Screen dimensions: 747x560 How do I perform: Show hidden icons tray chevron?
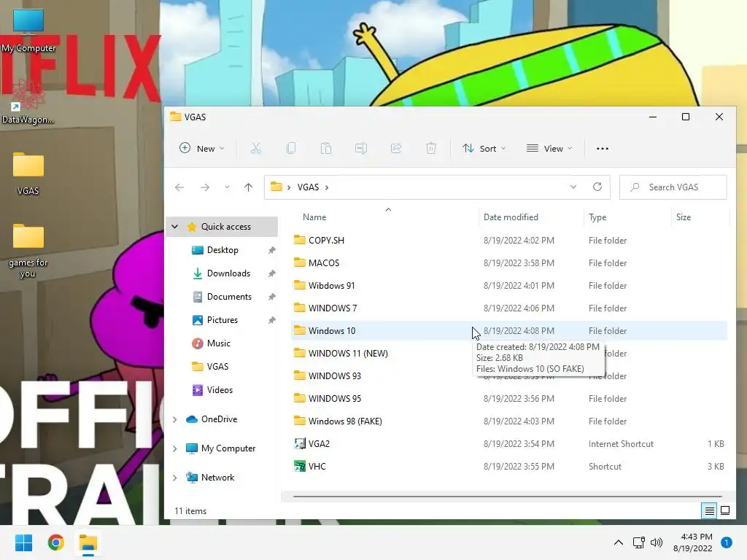click(x=619, y=542)
